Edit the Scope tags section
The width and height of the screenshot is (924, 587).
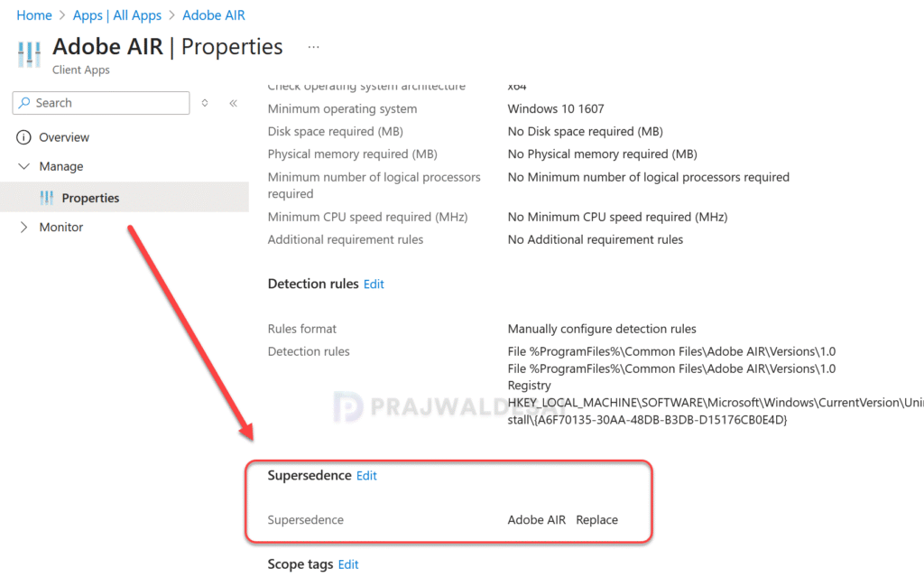[348, 564]
